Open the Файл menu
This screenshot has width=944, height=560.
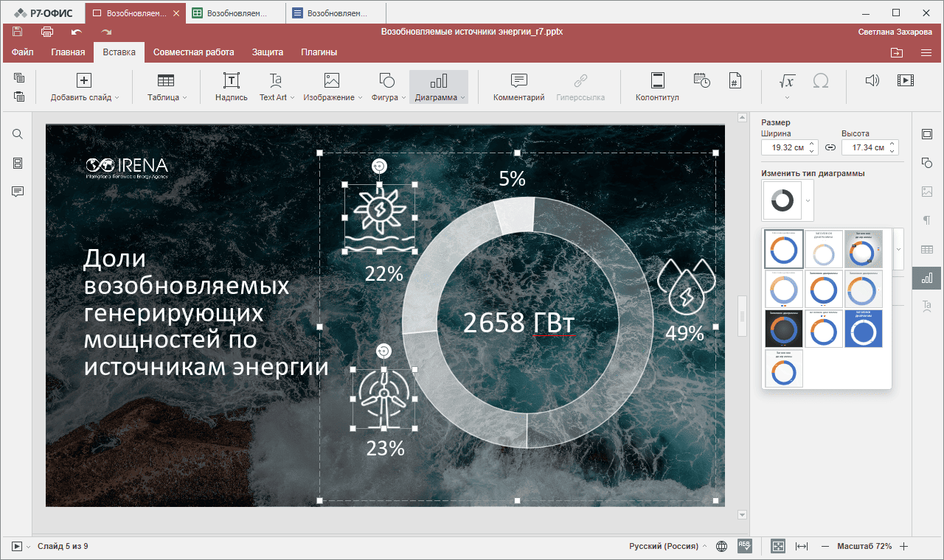pyautogui.click(x=23, y=52)
